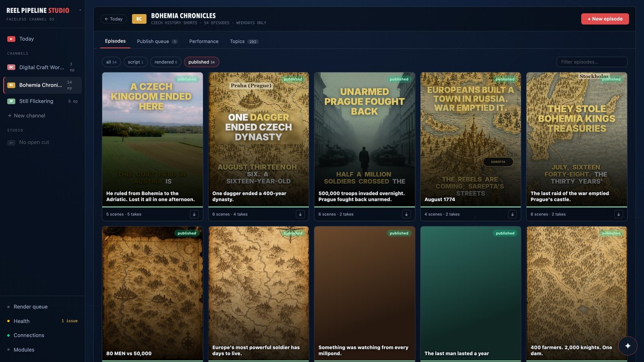This screenshot has width=644, height=362.
Task: Filter episodes by script status
Action: [x=136, y=62]
